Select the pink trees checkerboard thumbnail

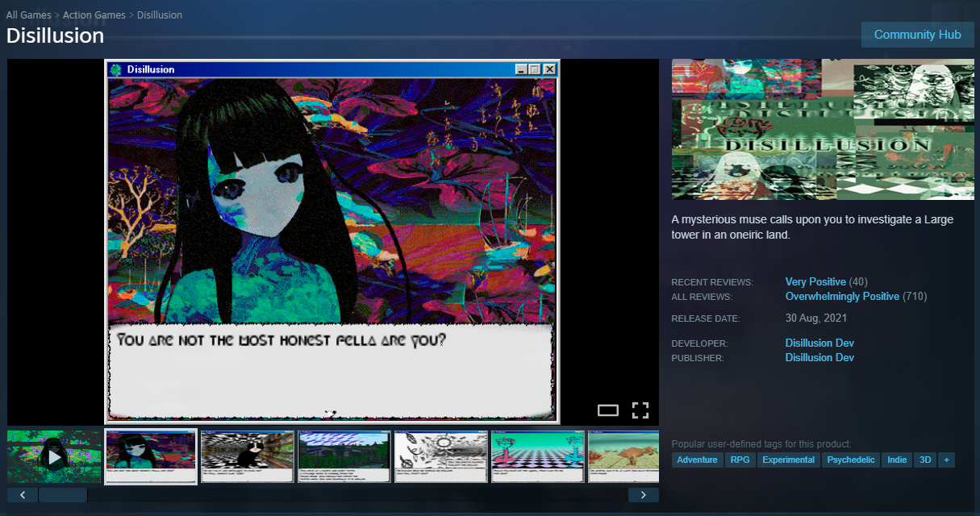point(538,457)
